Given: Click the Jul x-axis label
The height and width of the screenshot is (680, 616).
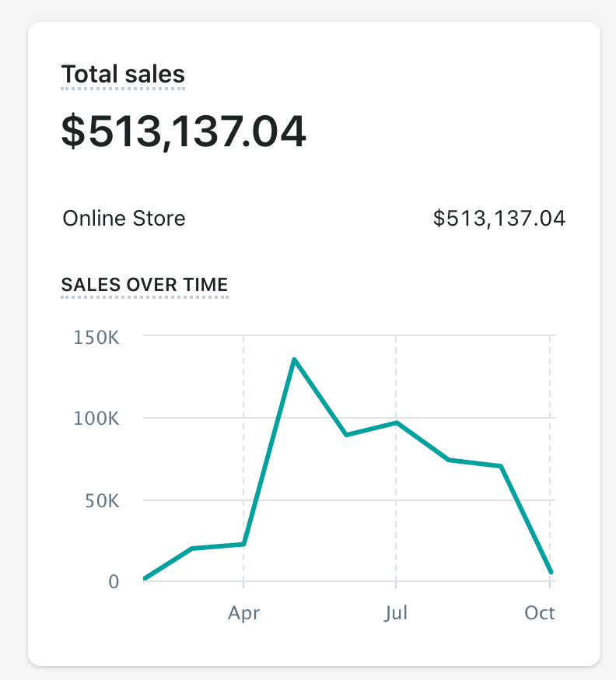Looking at the screenshot, I should (x=396, y=613).
